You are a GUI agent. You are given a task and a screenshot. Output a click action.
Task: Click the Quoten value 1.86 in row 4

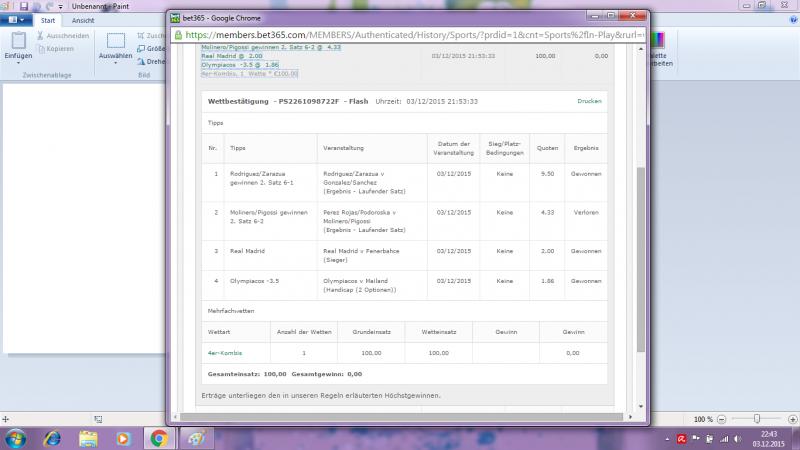click(x=547, y=281)
